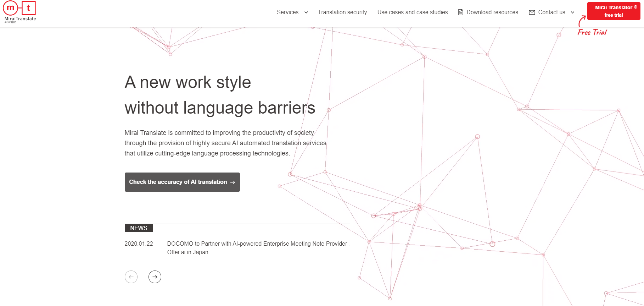Click the arrow inside the accuracy check button
This screenshot has width=644, height=306.
233,182
